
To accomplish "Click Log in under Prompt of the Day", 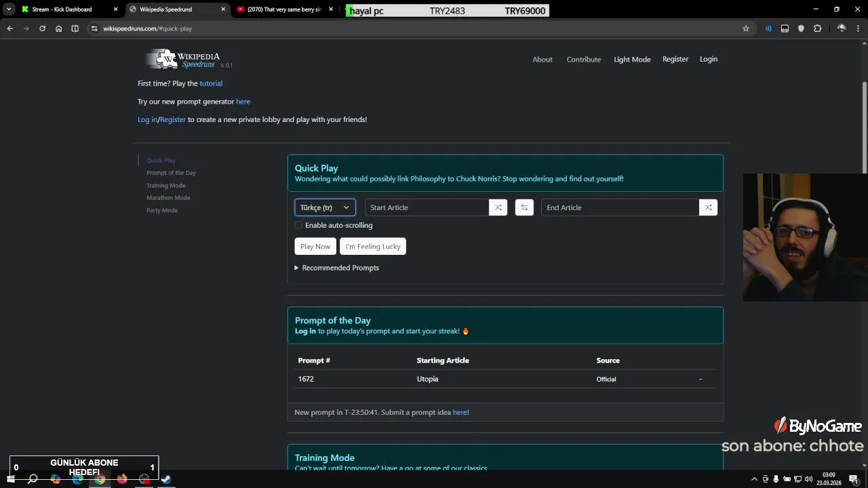I will [x=305, y=331].
